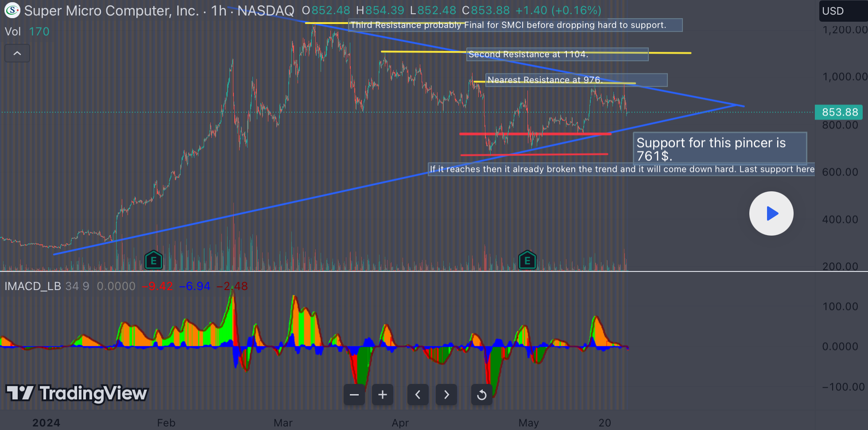Click the low price value L852.48

(433, 11)
